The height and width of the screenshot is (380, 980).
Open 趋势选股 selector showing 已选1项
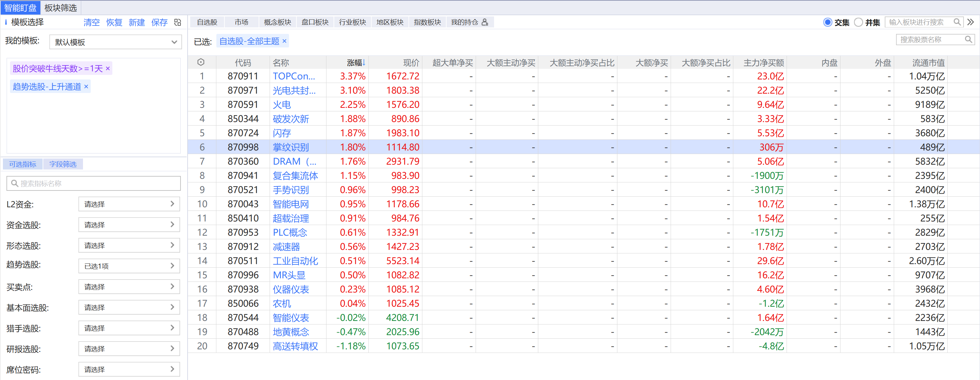click(x=129, y=266)
